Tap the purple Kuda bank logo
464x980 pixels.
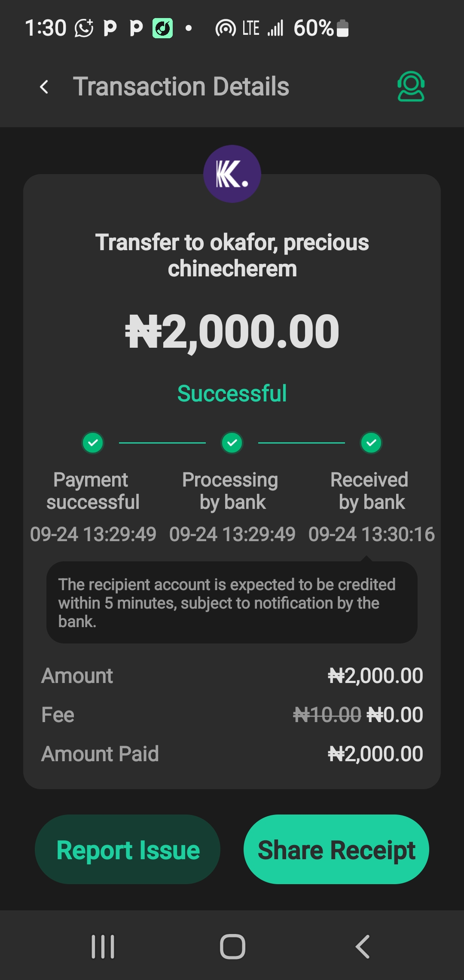[x=232, y=174]
